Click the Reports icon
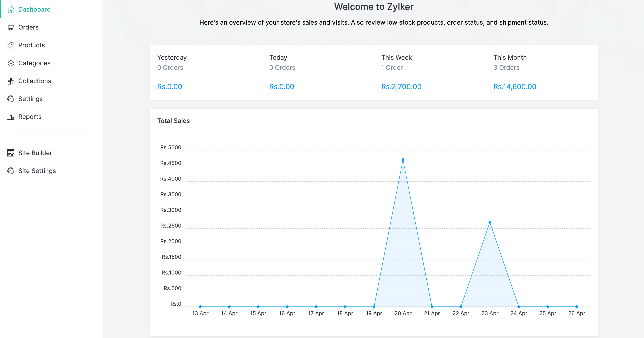The image size is (644, 338). click(11, 116)
